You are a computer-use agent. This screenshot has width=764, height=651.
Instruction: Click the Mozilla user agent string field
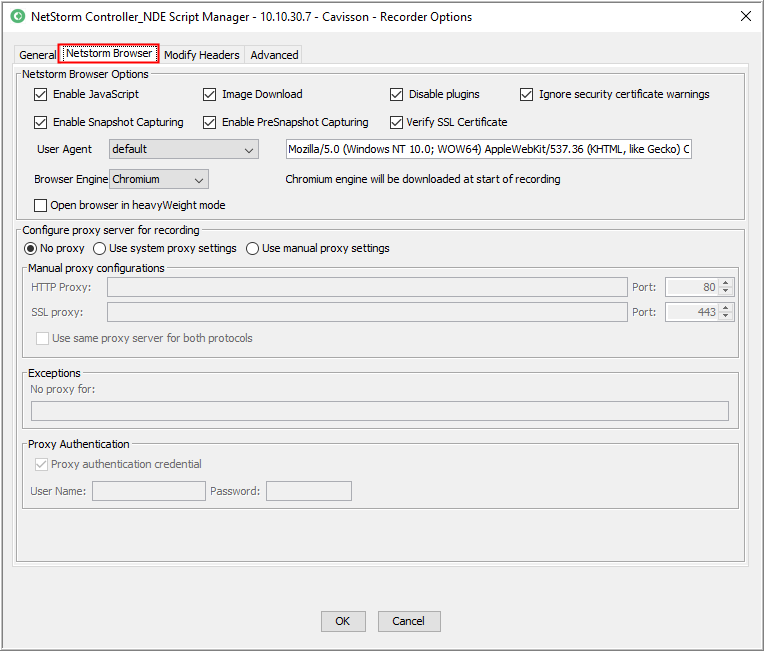click(x=489, y=149)
